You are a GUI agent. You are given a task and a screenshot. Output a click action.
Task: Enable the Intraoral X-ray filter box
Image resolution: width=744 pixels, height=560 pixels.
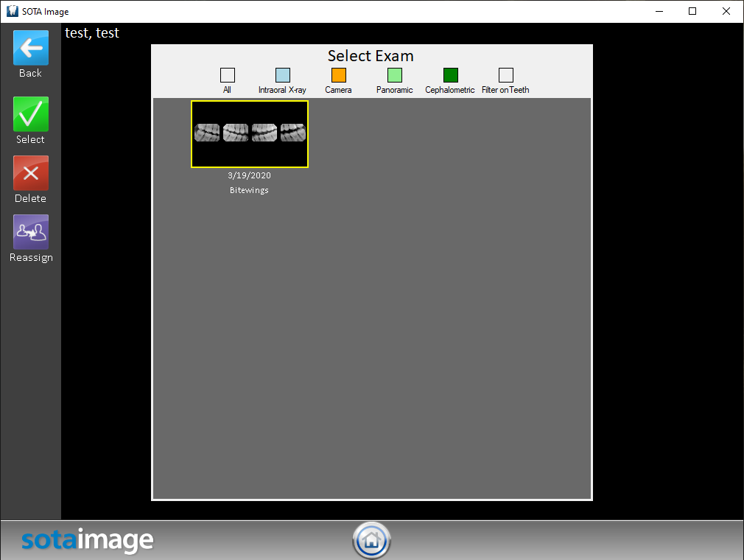[282, 75]
